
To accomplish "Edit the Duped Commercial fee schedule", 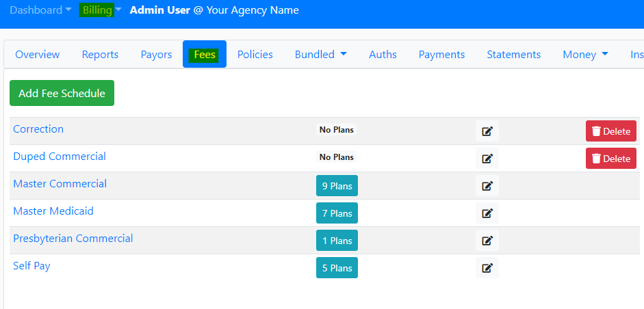I will point(487,159).
